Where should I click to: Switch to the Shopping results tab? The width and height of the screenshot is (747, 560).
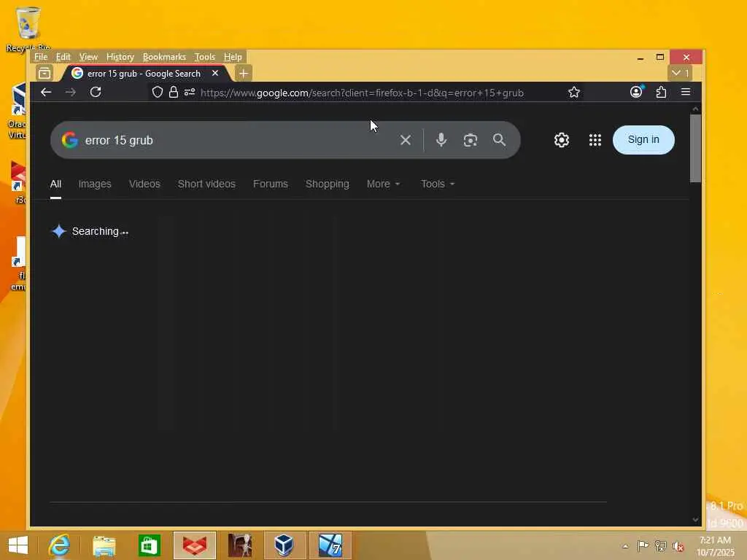328,184
